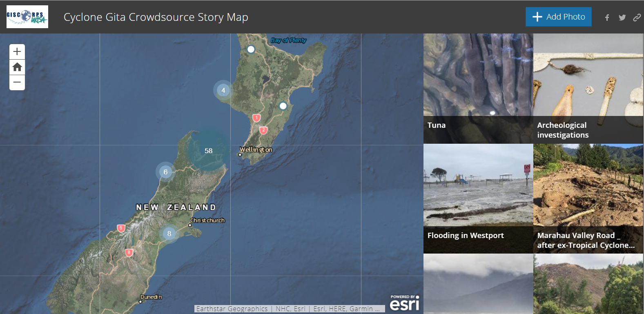Select white point near Bay of Plenty
The image size is (644, 314).
point(251,49)
